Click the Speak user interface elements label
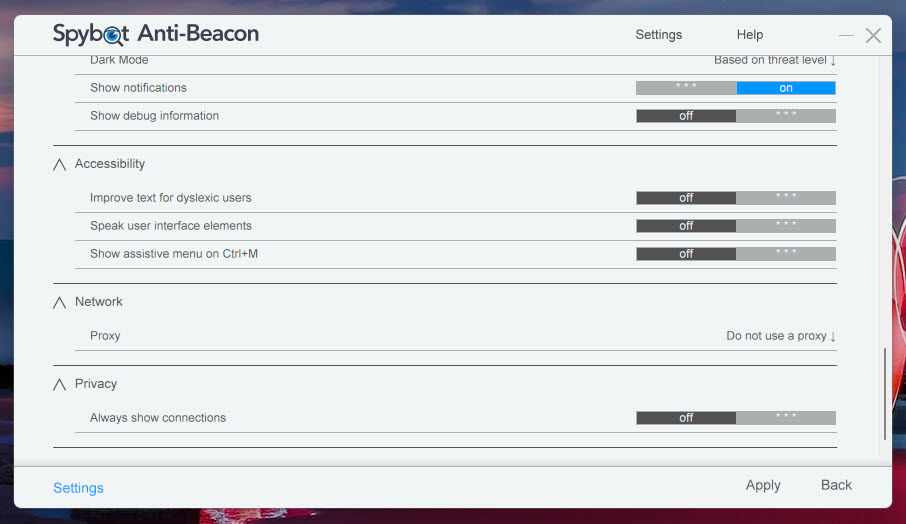This screenshot has width=906, height=524. point(170,226)
